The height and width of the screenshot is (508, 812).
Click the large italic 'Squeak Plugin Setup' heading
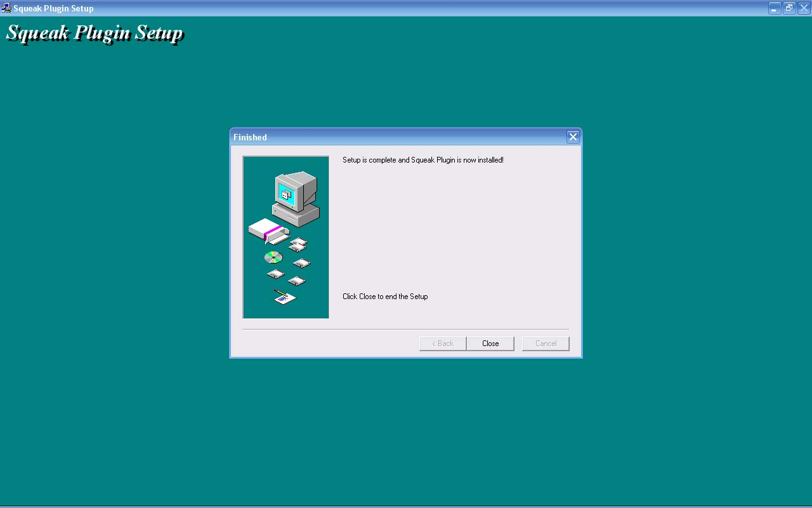click(95, 33)
